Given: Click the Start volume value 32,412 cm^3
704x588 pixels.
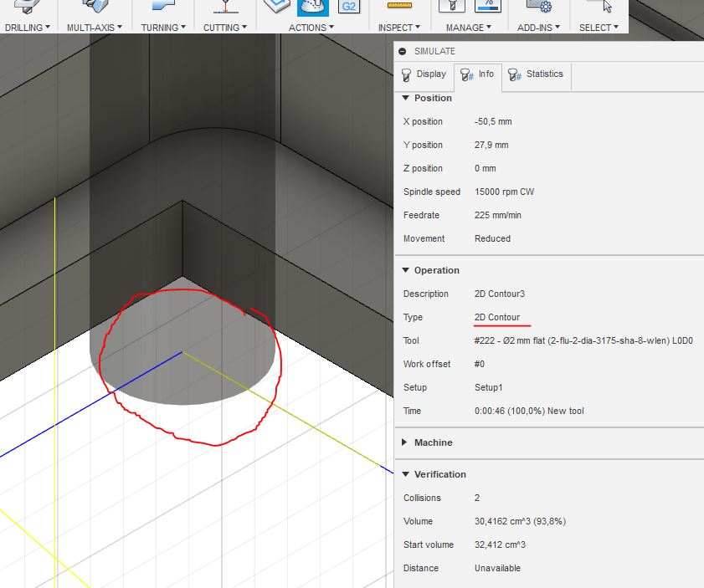Looking at the screenshot, I should tap(500, 545).
